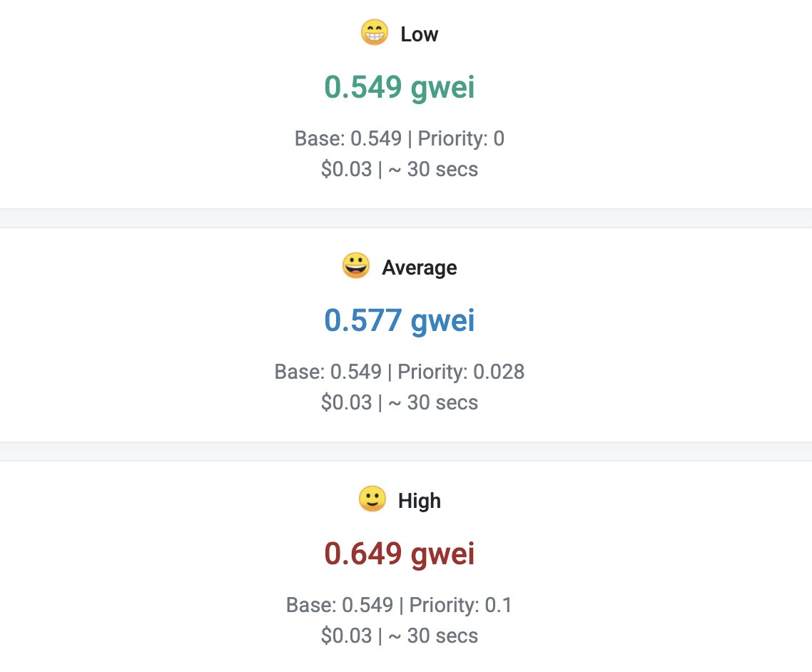The width and height of the screenshot is (812, 672).
Task: Click the slight-smile emoji beside High
Action: (x=372, y=500)
